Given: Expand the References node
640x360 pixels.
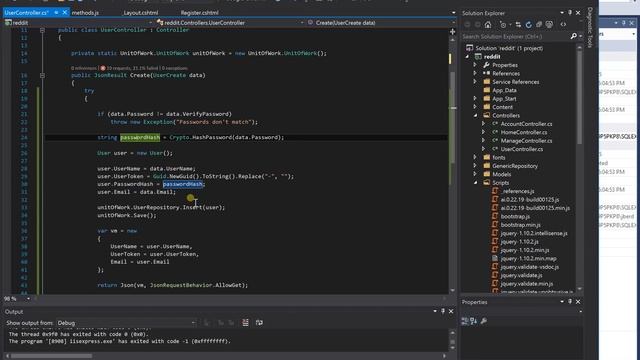Looking at the screenshot, I should click(x=475, y=73).
